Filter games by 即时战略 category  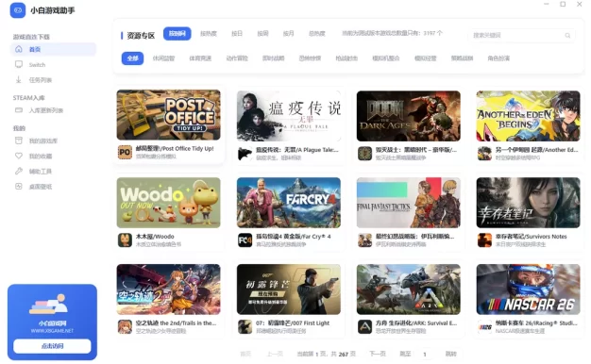[x=273, y=58]
